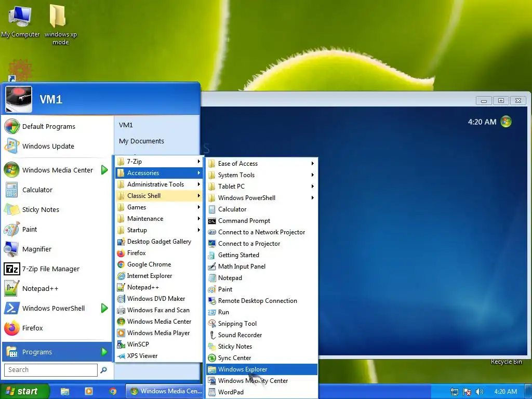Open Windows Media Player from taskbar
Image resolution: width=532 pixels, height=399 pixels.
pyautogui.click(x=88, y=391)
